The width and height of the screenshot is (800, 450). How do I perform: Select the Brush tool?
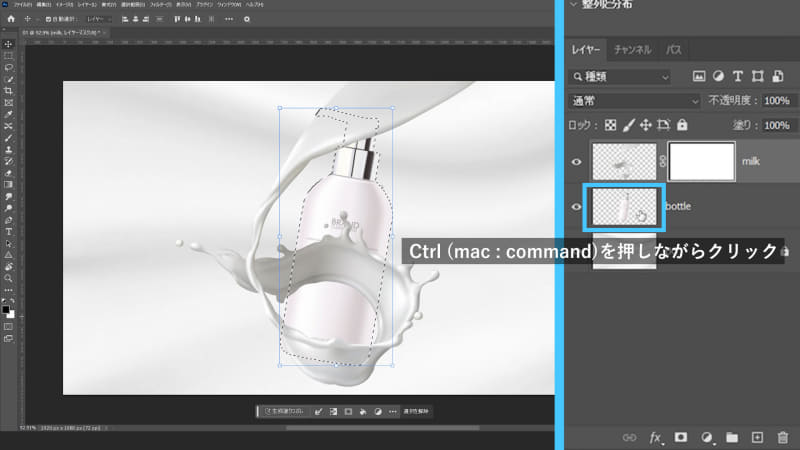click(8, 138)
